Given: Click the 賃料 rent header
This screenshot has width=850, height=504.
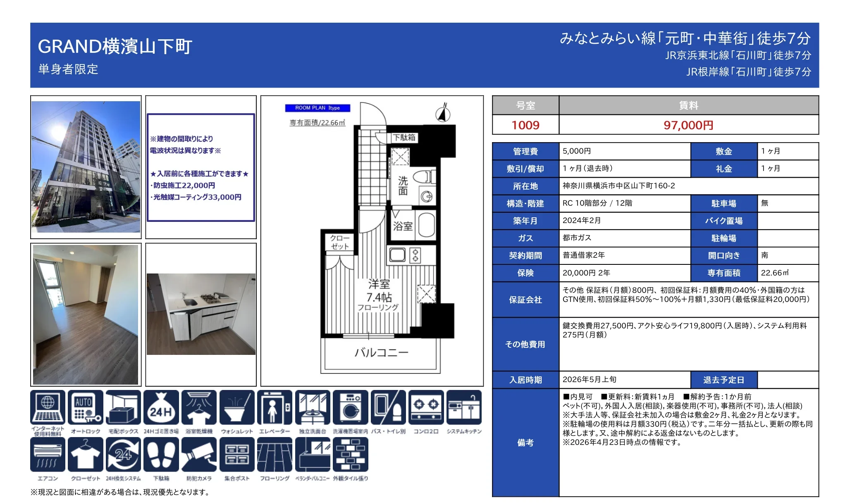Looking at the screenshot, I should tap(689, 106).
